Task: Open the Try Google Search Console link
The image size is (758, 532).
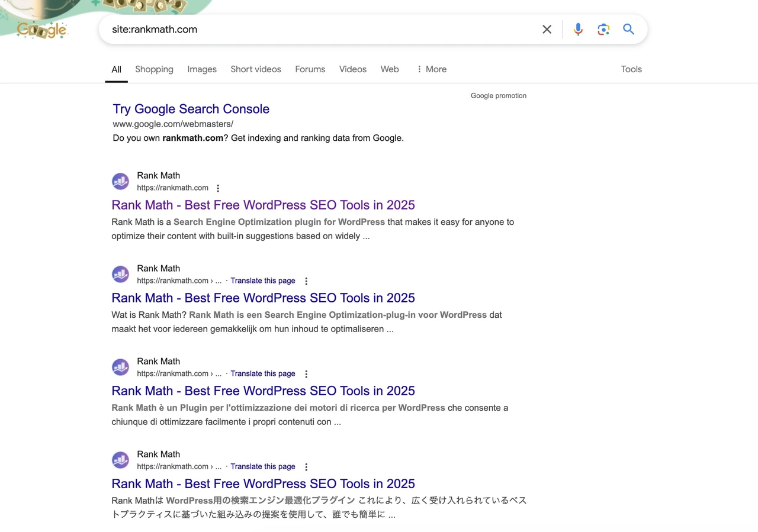Action: point(191,109)
